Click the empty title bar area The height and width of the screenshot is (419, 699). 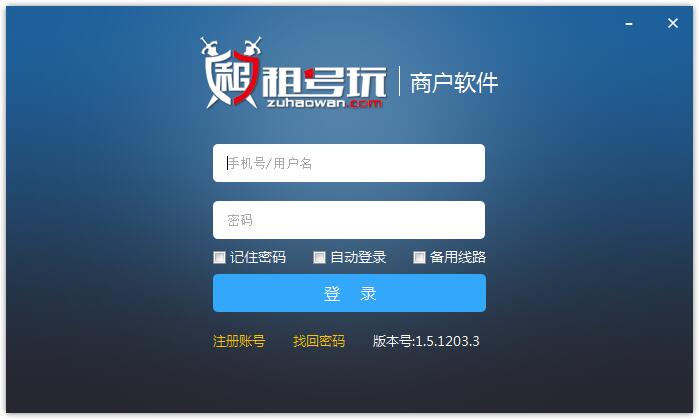click(x=357, y=20)
